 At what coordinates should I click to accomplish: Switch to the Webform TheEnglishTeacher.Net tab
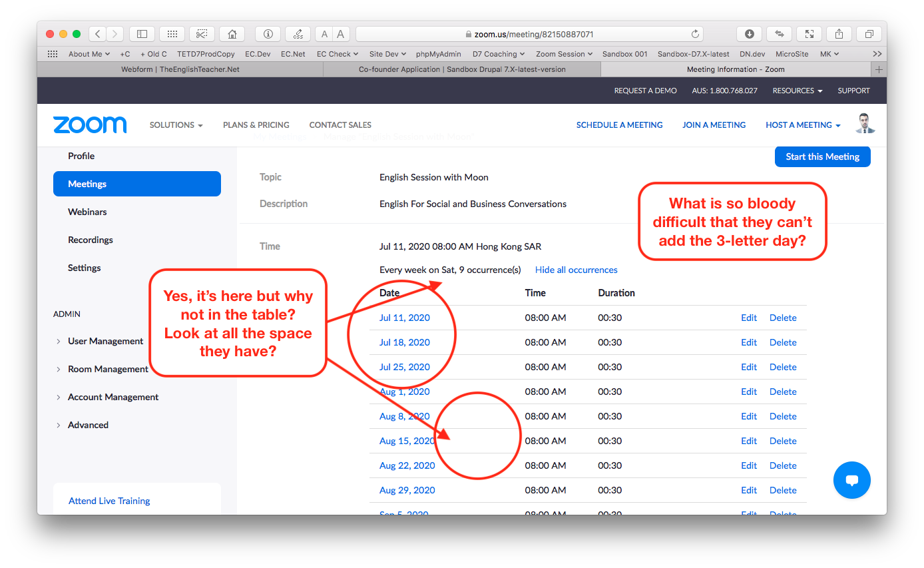(180, 69)
